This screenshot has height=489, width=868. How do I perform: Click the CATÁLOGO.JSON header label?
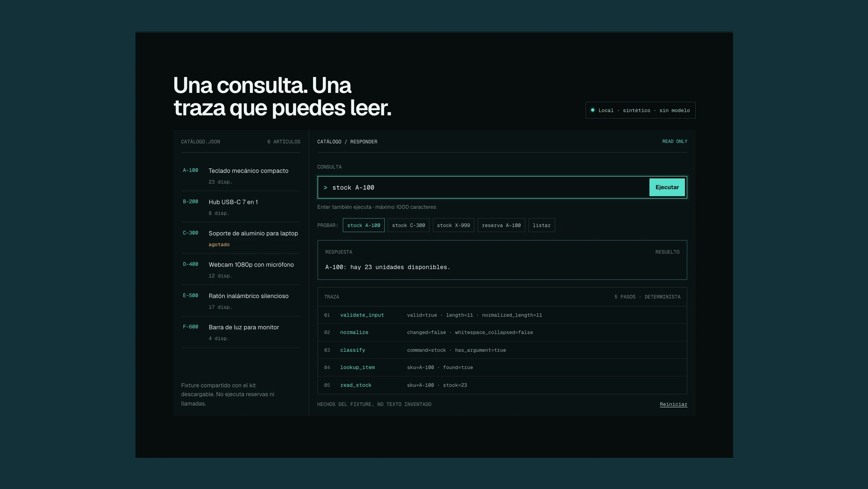point(200,142)
